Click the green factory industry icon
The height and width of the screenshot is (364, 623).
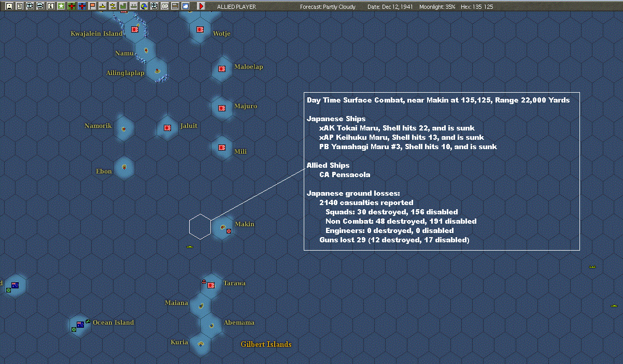[x=123, y=6]
